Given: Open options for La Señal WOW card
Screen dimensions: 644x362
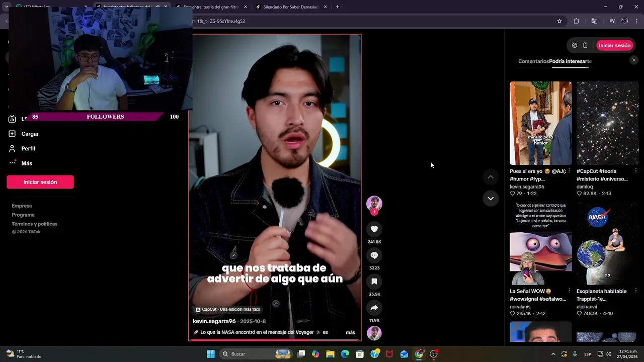Looking at the screenshot, I should [569, 291].
